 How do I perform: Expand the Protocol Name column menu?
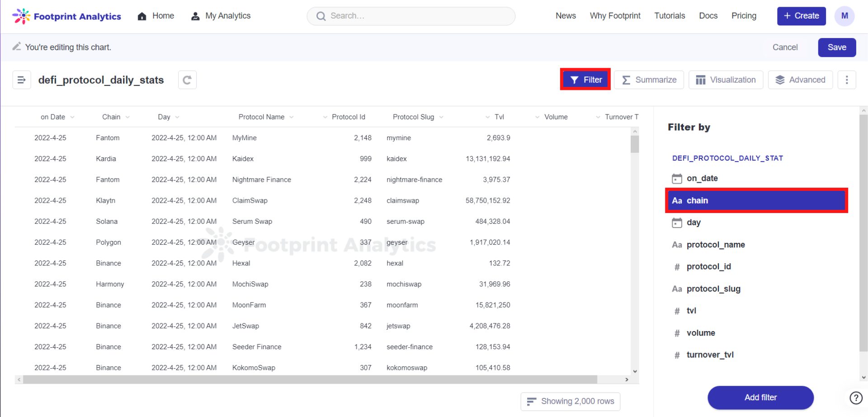coord(292,117)
